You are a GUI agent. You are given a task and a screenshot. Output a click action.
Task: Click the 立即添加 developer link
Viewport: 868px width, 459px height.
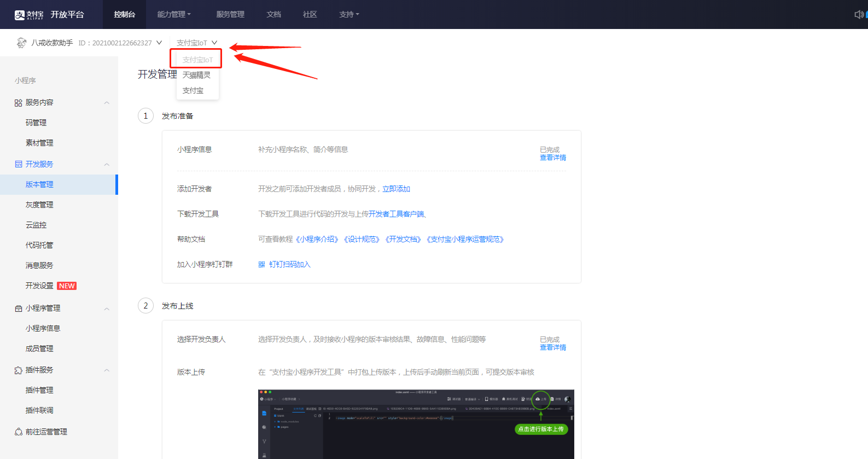tap(396, 189)
